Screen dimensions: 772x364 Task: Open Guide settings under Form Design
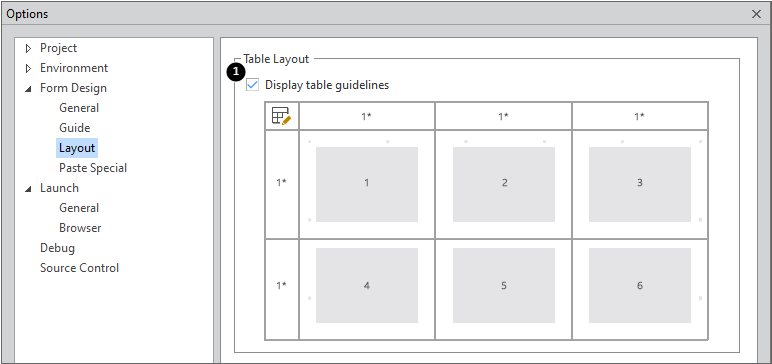click(74, 128)
